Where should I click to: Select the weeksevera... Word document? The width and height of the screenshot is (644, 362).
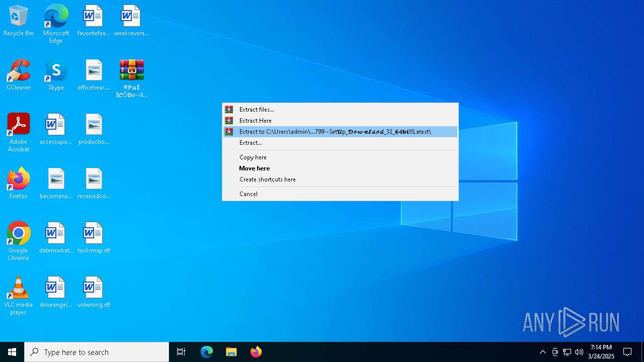click(131, 21)
